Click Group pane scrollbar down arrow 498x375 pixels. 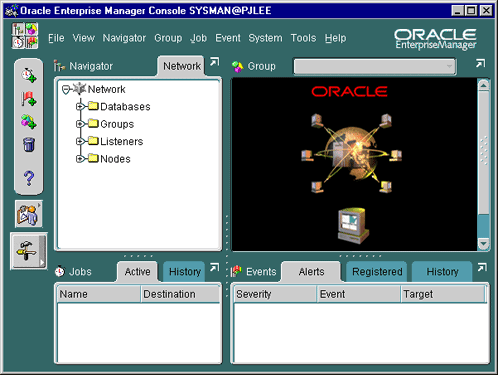[483, 244]
